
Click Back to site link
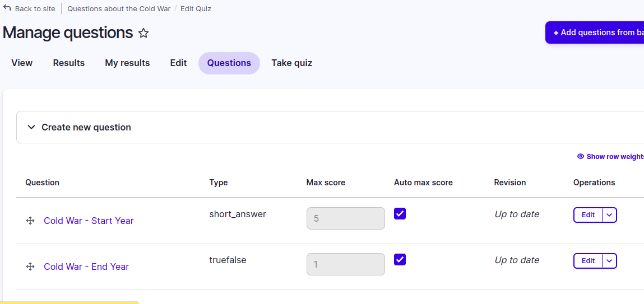pyautogui.click(x=35, y=8)
